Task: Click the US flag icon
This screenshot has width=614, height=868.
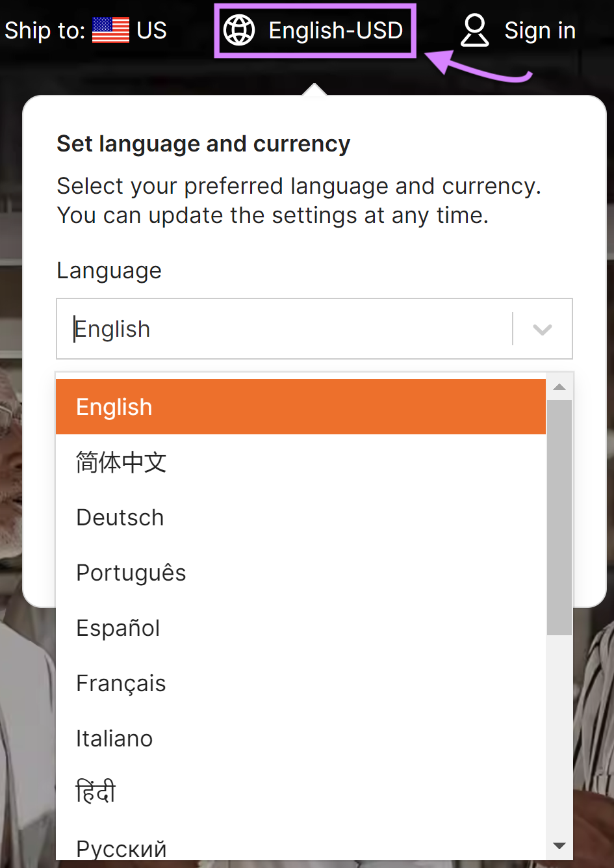Action: [110, 29]
